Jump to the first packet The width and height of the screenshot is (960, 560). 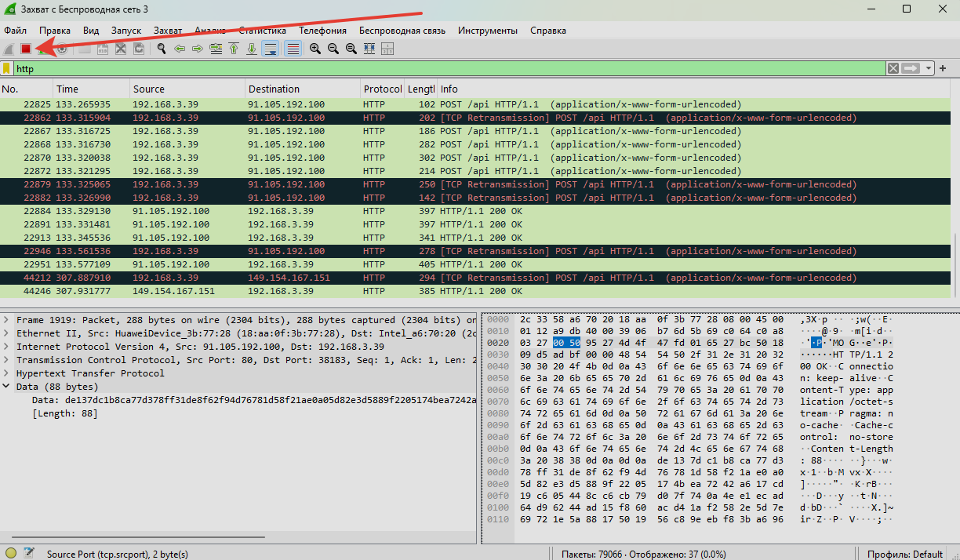coord(233,49)
